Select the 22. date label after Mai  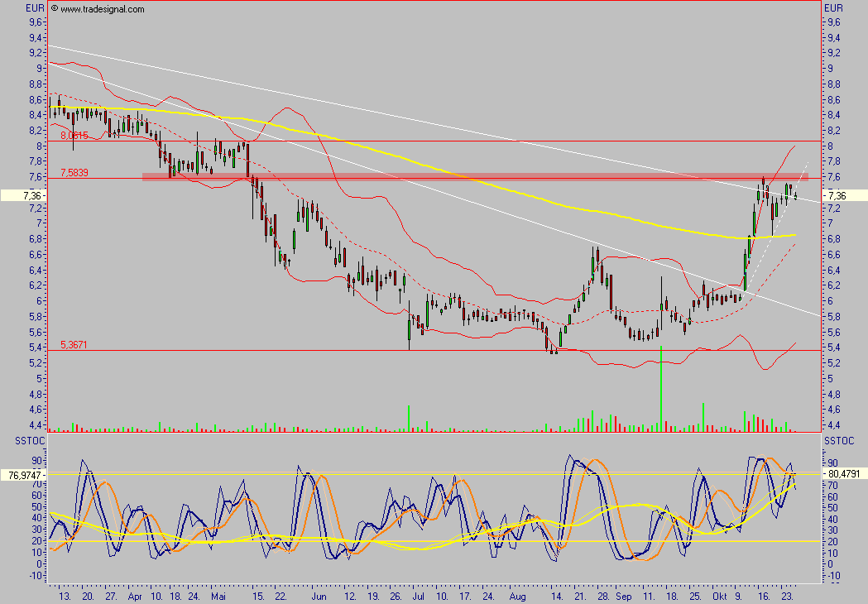pos(281,597)
